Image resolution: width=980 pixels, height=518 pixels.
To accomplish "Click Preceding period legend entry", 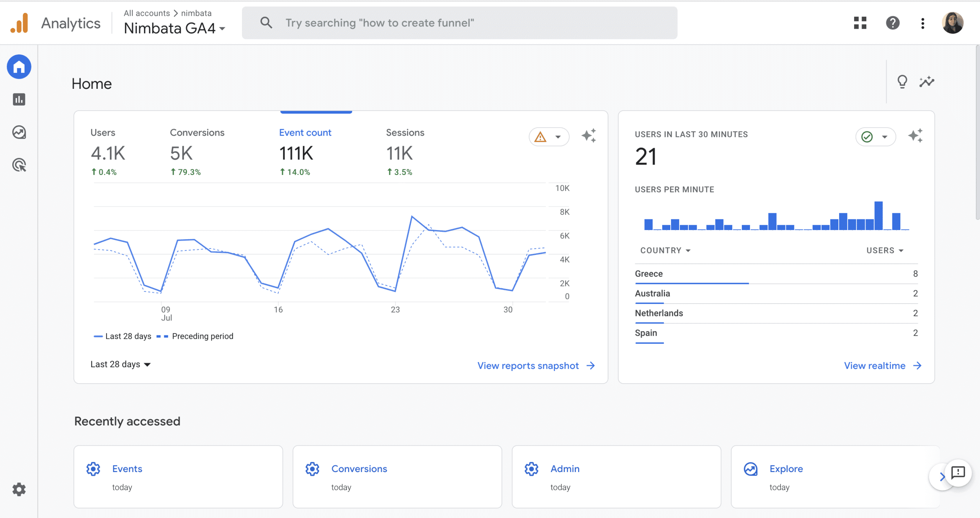I will click(x=195, y=336).
